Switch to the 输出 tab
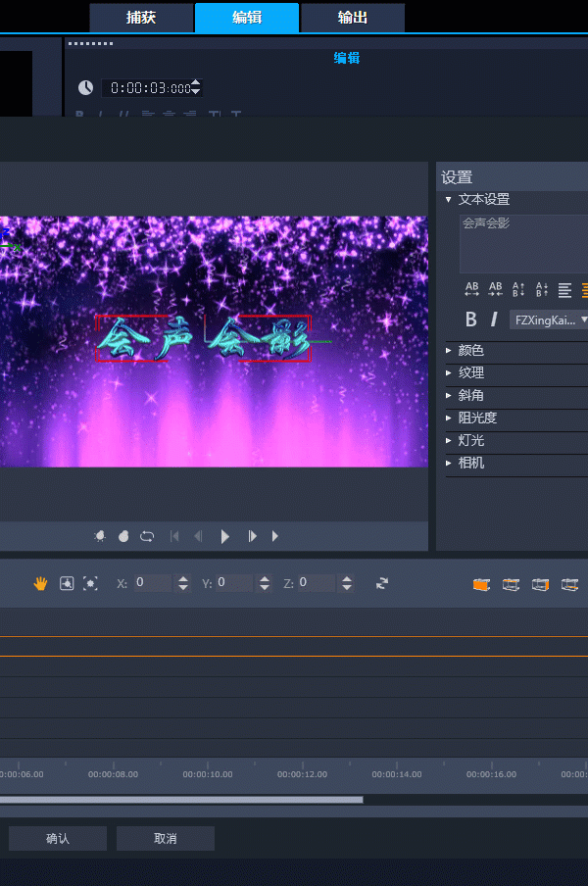This screenshot has width=588, height=886. pyautogui.click(x=353, y=18)
